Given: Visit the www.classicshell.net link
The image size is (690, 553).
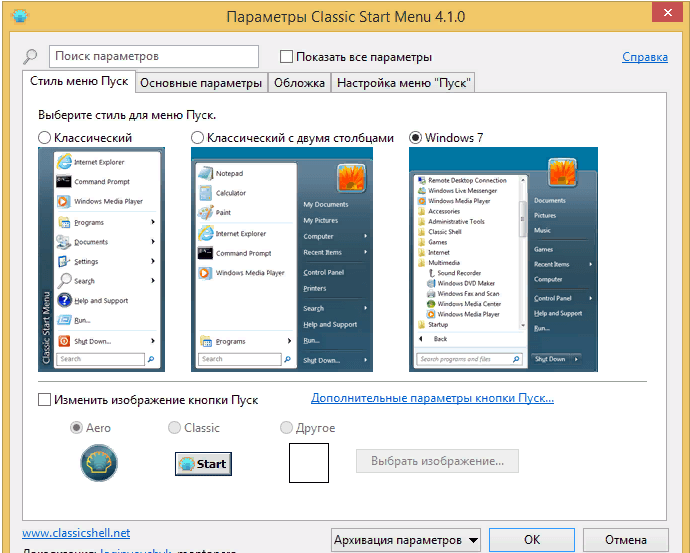Looking at the screenshot, I should coord(76,533).
